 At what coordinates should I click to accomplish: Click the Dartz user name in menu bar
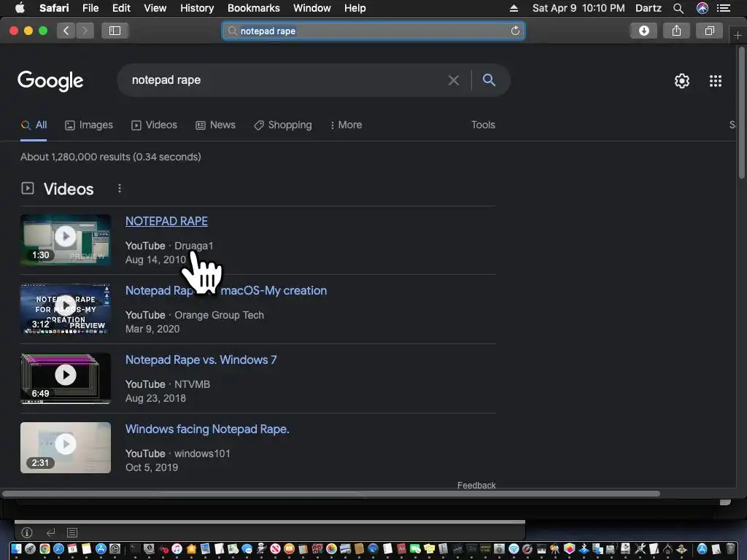click(x=648, y=8)
